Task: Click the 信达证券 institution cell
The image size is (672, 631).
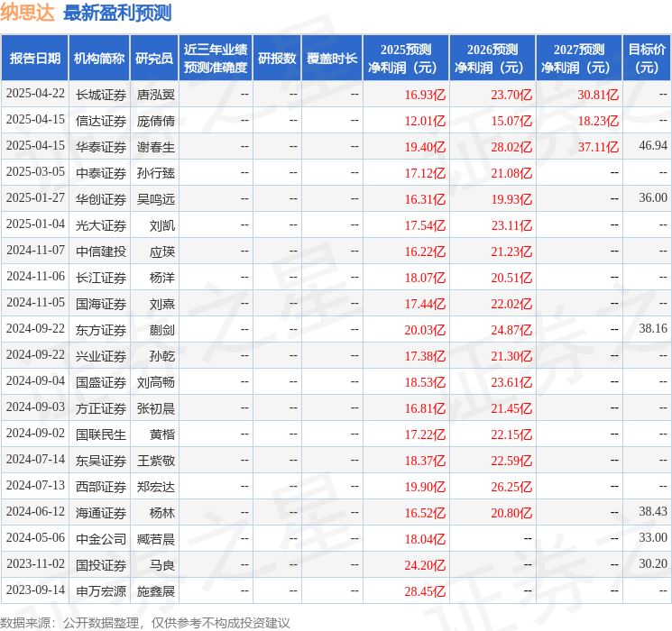Action: pos(101,121)
